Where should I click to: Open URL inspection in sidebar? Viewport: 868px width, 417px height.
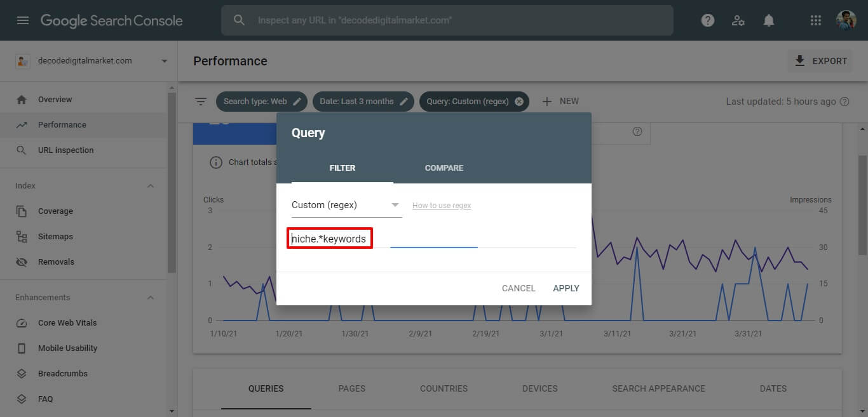click(x=65, y=150)
